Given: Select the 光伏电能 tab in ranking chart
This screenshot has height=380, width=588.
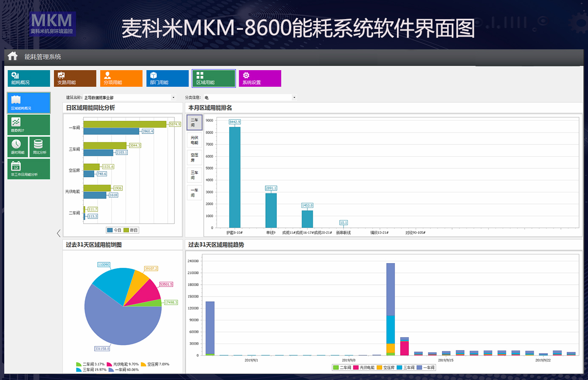Looking at the screenshot, I should 194,140.
